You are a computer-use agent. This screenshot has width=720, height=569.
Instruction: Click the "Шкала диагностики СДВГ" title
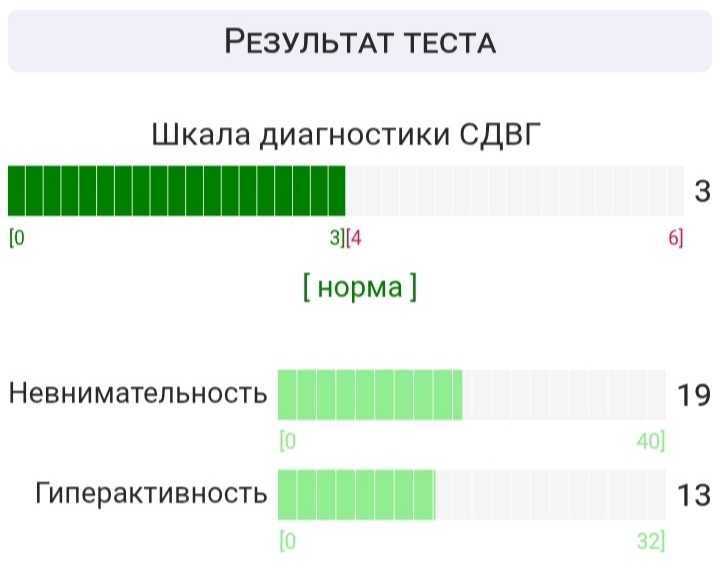[x=346, y=135]
